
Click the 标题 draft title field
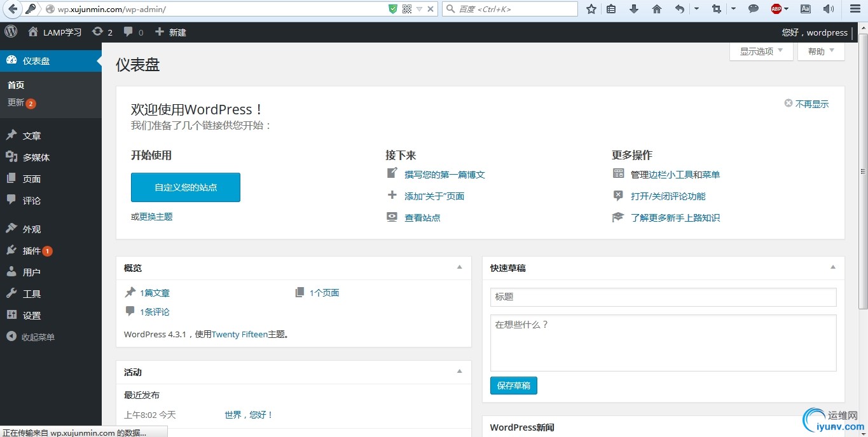pos(663,297)
